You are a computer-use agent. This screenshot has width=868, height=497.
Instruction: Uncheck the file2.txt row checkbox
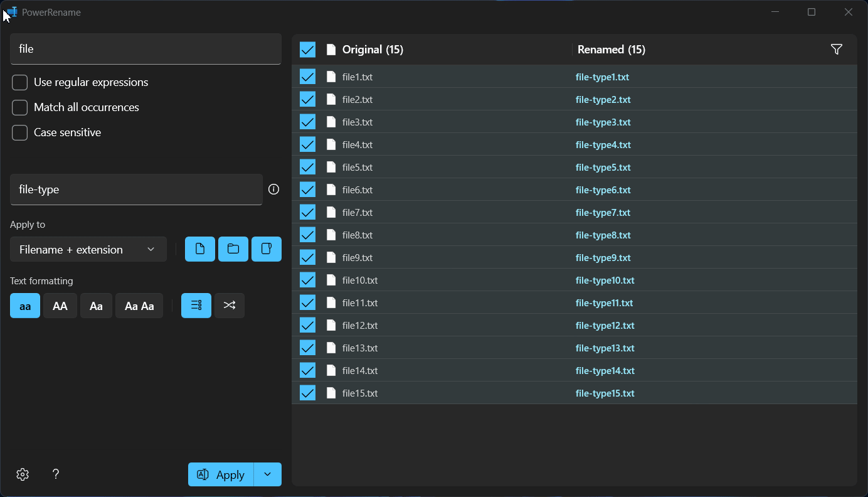coord(307,99)
